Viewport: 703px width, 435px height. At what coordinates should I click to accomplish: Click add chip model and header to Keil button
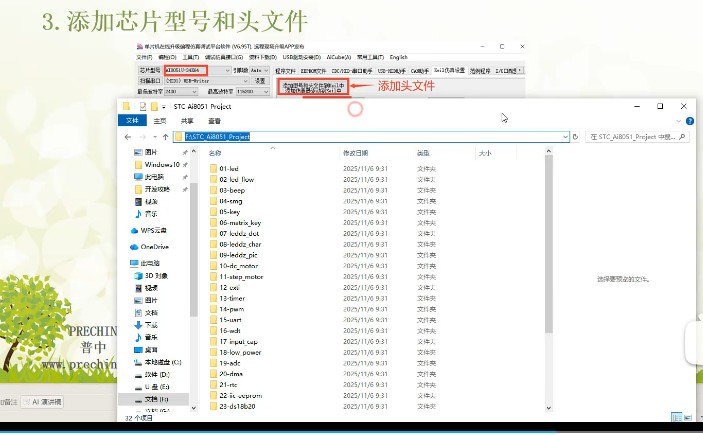(x=313, y=87)
